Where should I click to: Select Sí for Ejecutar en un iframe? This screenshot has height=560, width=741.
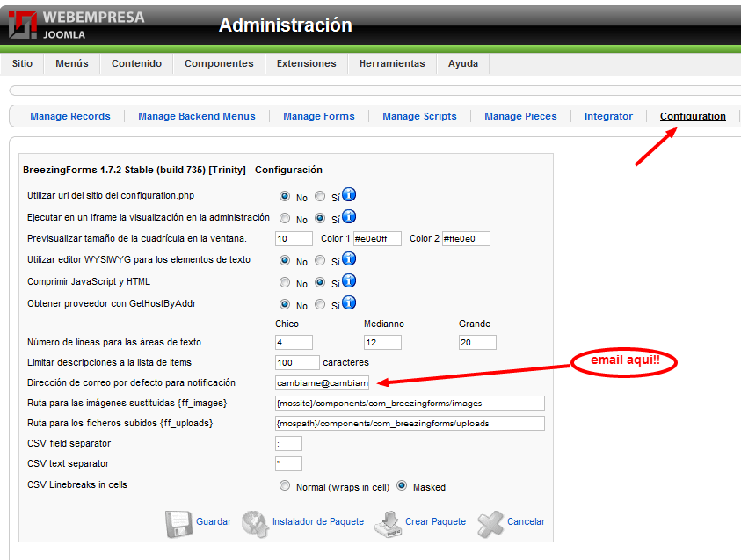coord(320,218)
